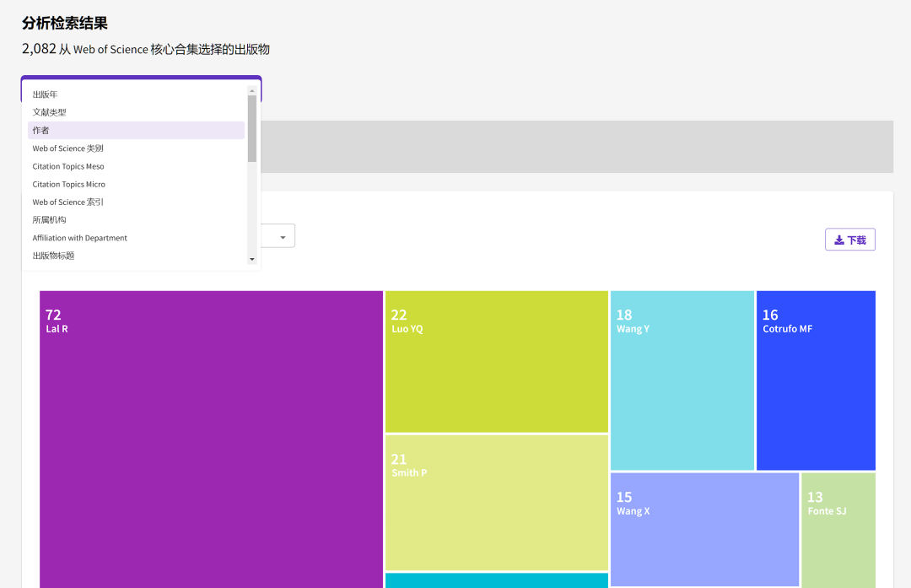Click the purple Lal R treemap block
The width and height of the screenshot is (911, 588).
pyautogui.click(x=211, y=439)
